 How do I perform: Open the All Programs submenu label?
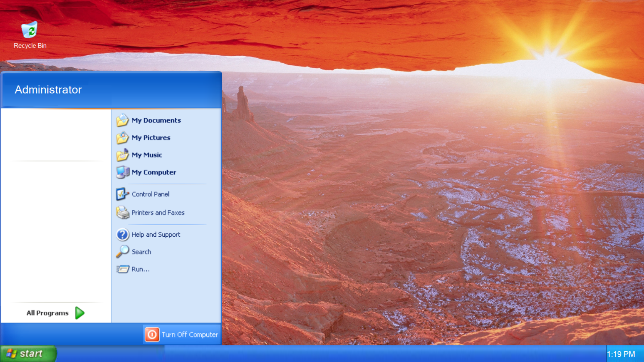click(x=47, y=313)
